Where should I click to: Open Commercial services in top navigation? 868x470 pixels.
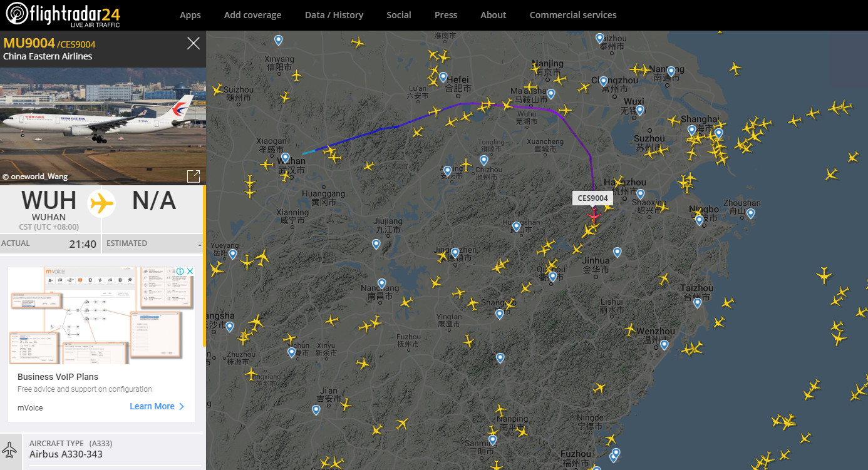(573, 15)
